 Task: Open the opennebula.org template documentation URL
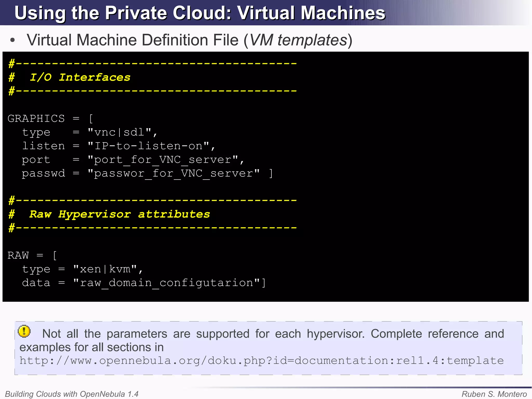262,361
